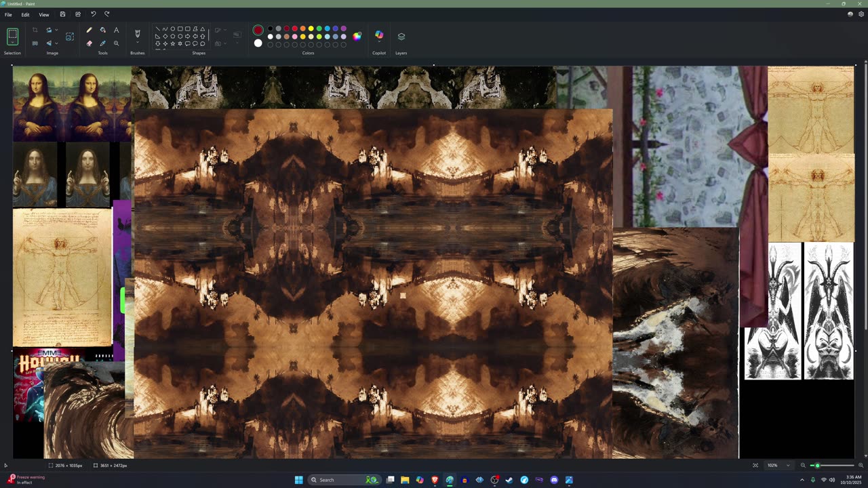Select the line shape
Screen dimensions: 868x488
(158, 29)
